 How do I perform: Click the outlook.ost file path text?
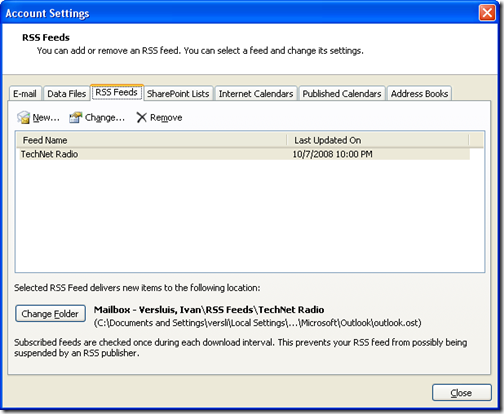[258, 323]
